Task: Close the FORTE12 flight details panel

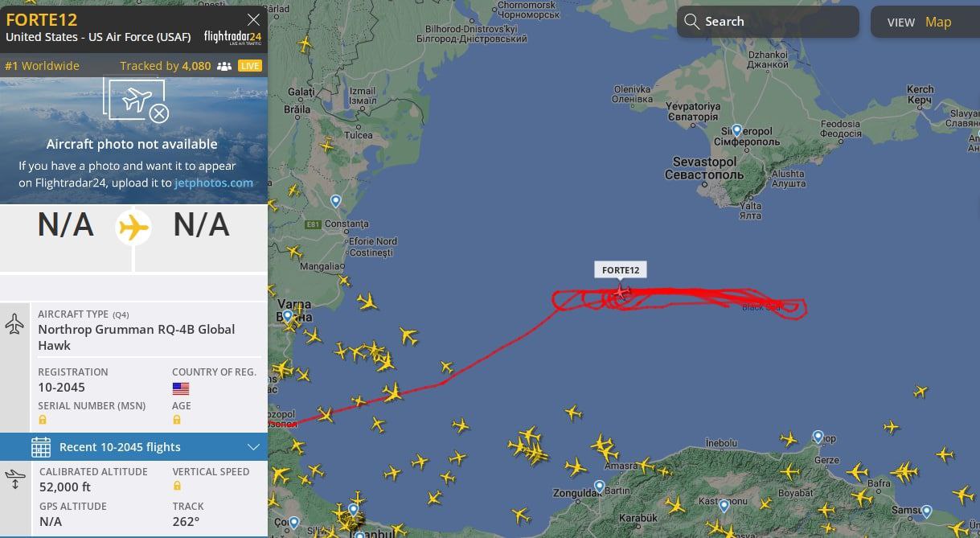Action: [x=253, y=19]
